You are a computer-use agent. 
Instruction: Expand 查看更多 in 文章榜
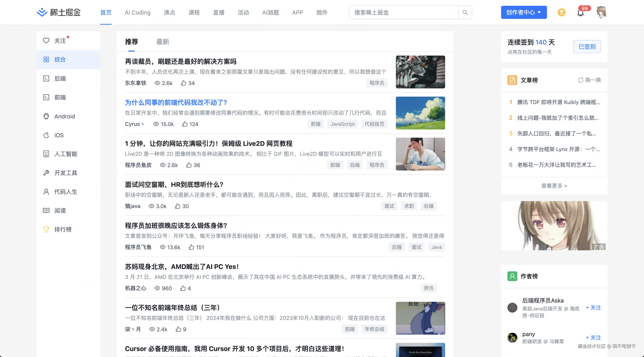point(554,186)
